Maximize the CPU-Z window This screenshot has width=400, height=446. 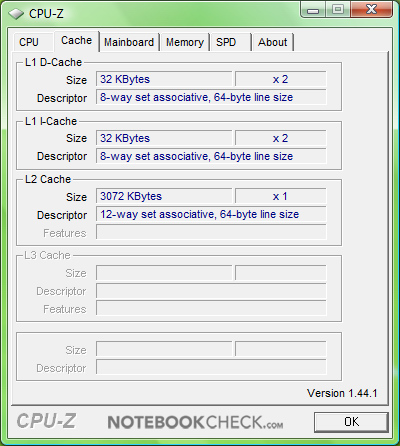click(338, 10)
